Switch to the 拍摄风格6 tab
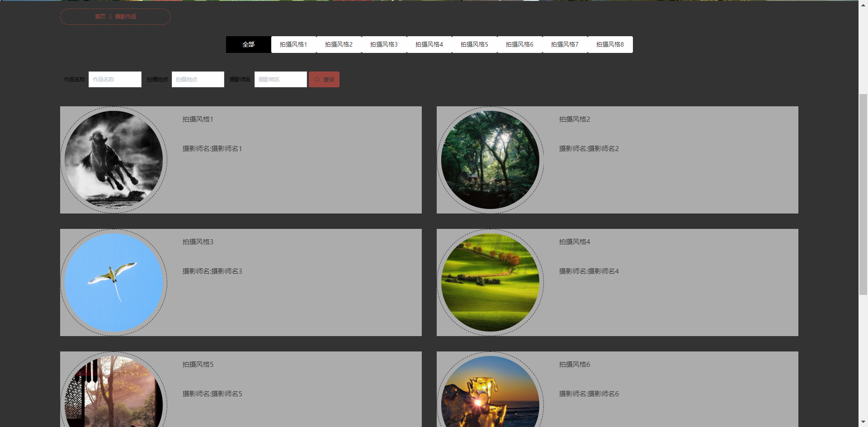868x427 pixels. point(520,44)
